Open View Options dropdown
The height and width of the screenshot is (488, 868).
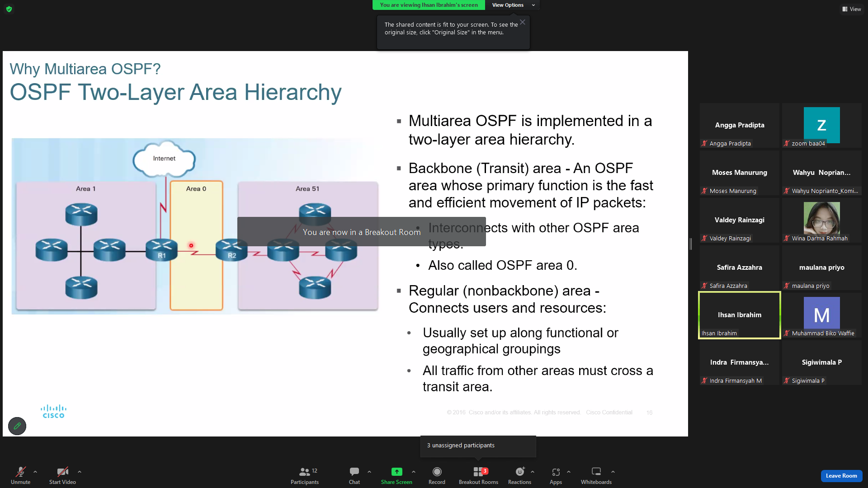(x=513, y=5)
